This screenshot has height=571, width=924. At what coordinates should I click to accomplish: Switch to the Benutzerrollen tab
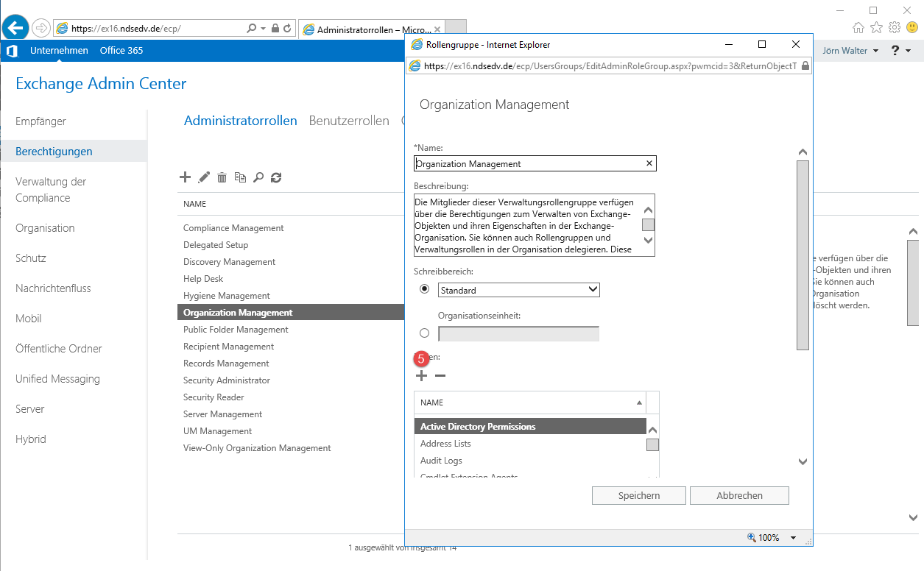point(349,121)
